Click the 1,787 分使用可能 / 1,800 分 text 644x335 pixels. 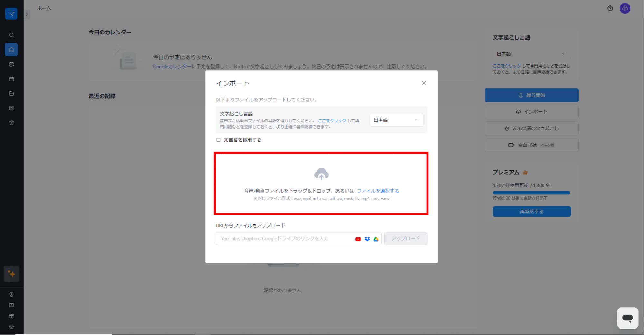pyautogui.click(x=521, y=185)
